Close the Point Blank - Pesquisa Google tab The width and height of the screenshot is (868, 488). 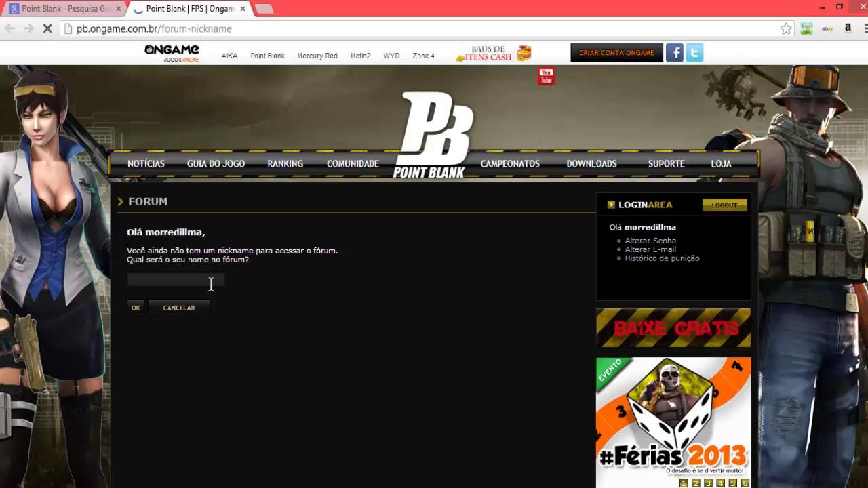point(118,9)
